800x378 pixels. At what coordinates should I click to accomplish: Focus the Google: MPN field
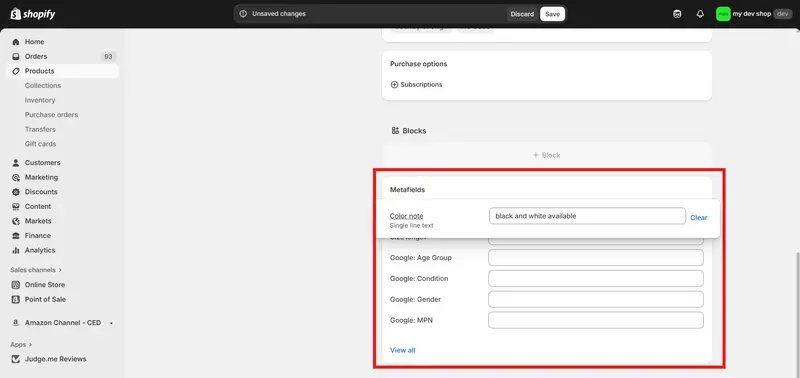tap(596, 320)
